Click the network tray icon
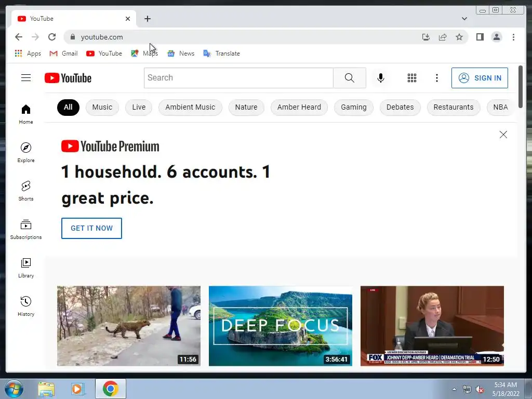 tap(467, 390)
